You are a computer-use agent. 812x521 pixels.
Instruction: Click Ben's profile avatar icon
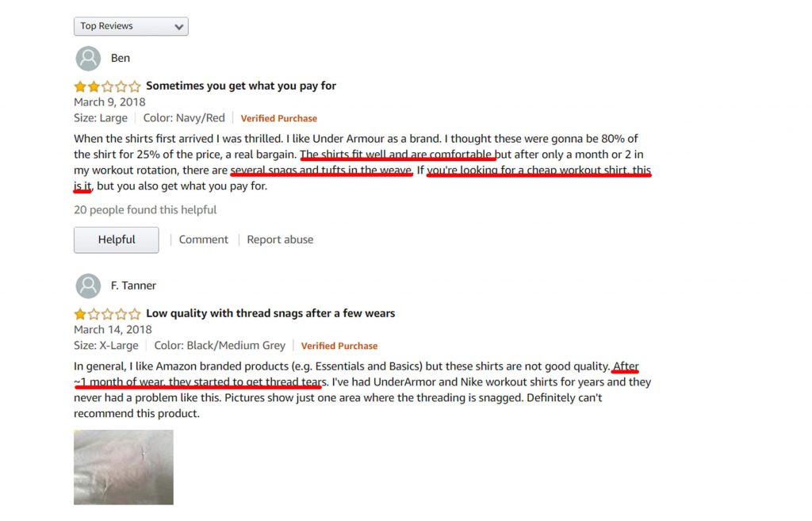(88, 59)
